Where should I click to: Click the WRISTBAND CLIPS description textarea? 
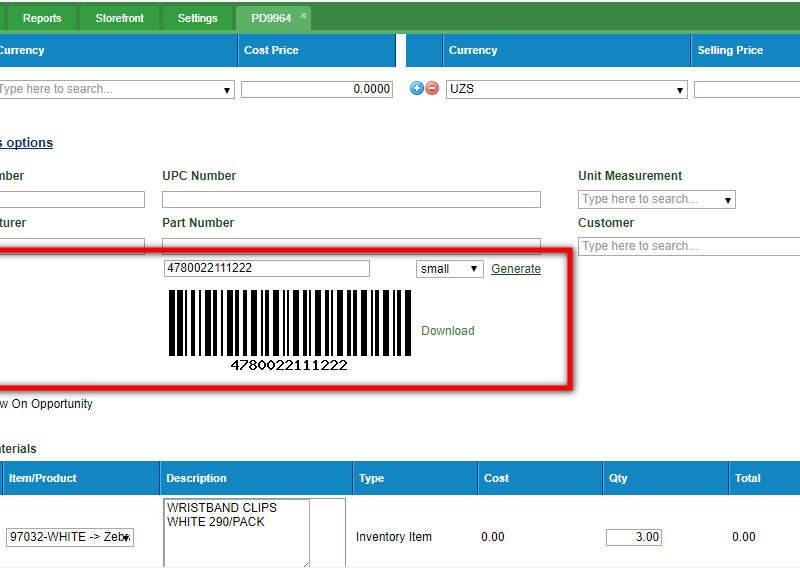236,533
